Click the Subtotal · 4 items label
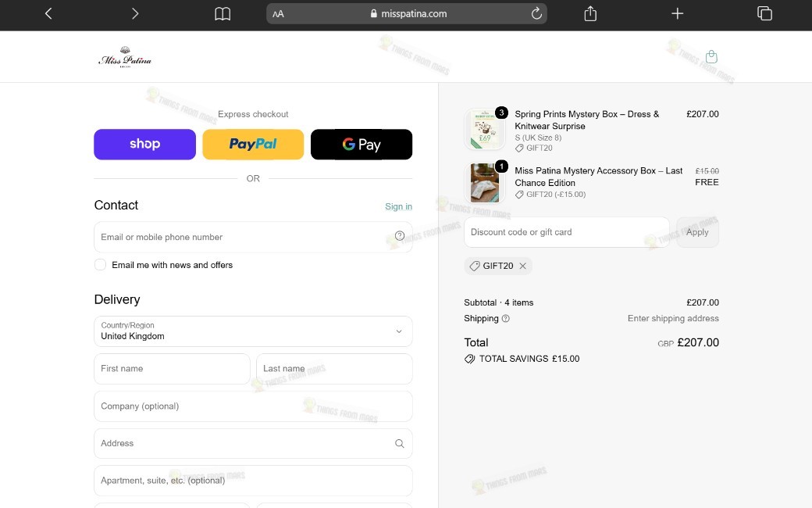The height and width of the screenshot is (508, 812). click(499, 302)
